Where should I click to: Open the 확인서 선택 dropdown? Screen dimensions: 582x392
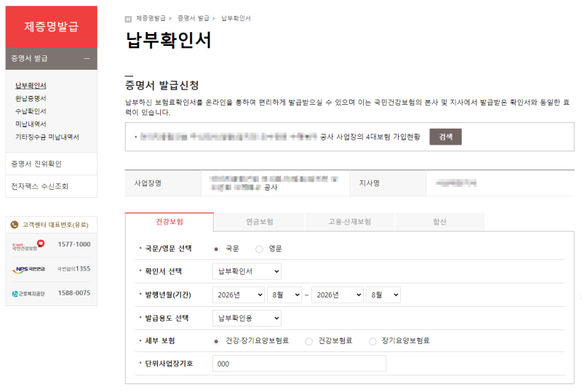pos(247,271)
